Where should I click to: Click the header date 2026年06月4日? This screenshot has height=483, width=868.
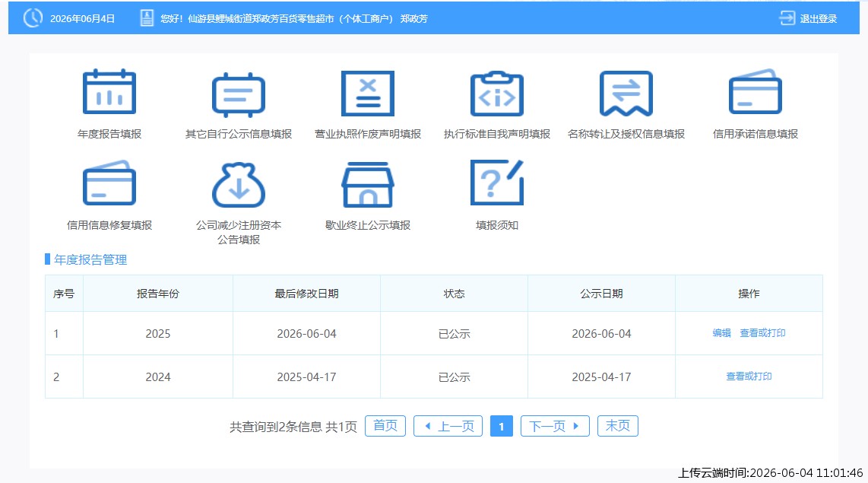pos(83,19)
